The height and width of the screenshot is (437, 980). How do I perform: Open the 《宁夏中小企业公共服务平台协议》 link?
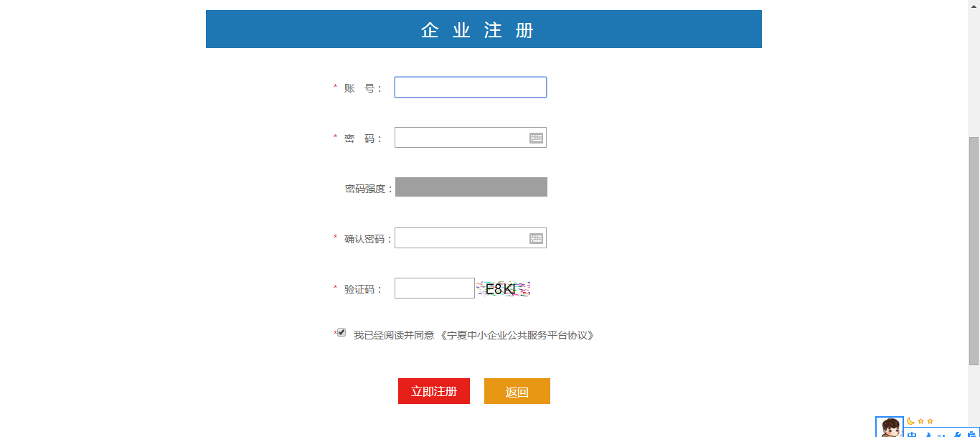pos(517,335)
